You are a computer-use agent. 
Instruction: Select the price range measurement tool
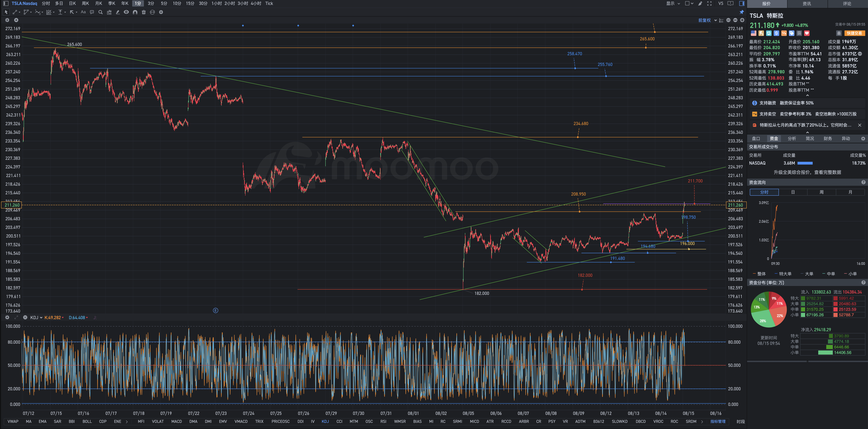[x=60, y=12]
